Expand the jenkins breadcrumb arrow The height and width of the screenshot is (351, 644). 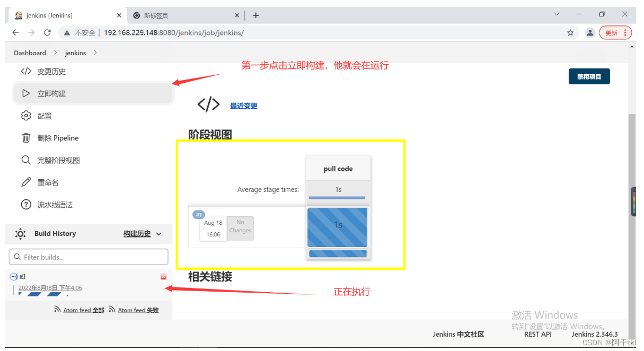[95, 53]
